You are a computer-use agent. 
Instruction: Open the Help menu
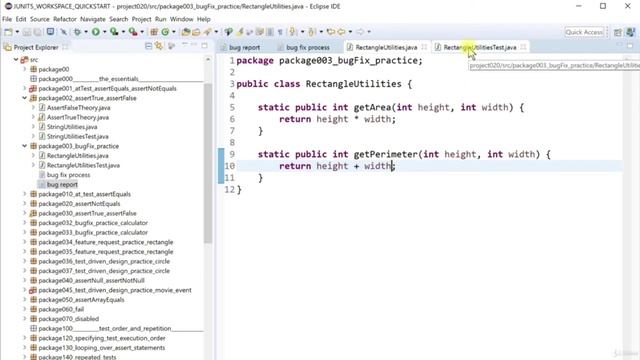204,19
